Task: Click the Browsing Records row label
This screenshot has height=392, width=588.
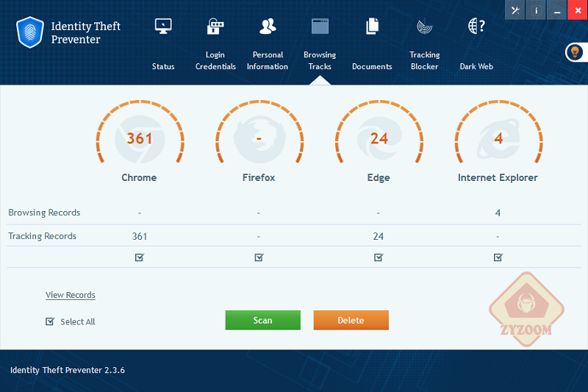Action: tap(44, 213)
